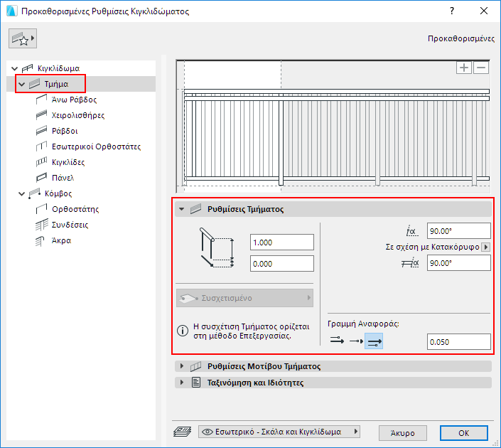This screenshot has width=501, height=448.
Task: Click the layer stack icon at bottom
Action: click(182, 432)
